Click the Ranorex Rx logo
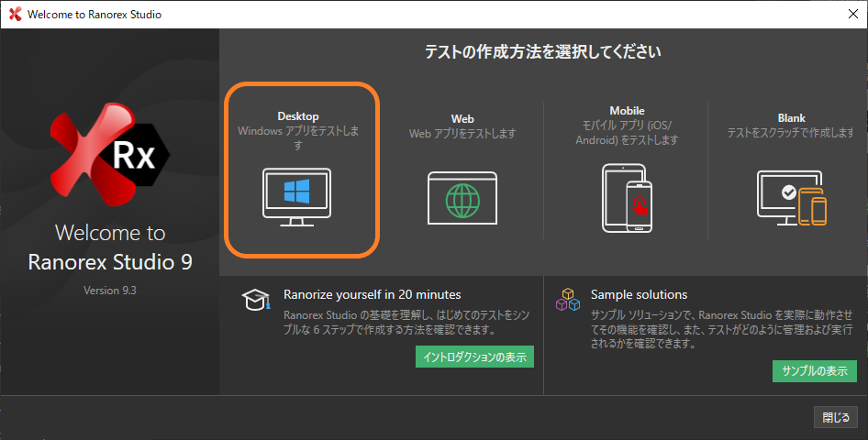 pyautogui.click(x=110, y=154)
